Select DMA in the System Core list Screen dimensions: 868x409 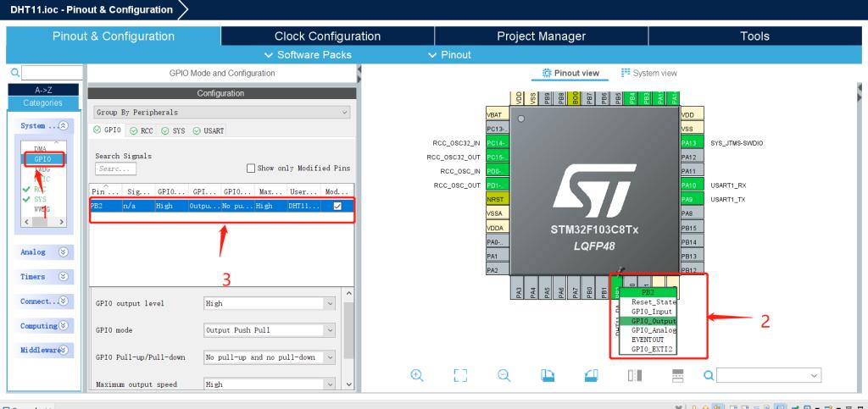[x=40, y=149]
